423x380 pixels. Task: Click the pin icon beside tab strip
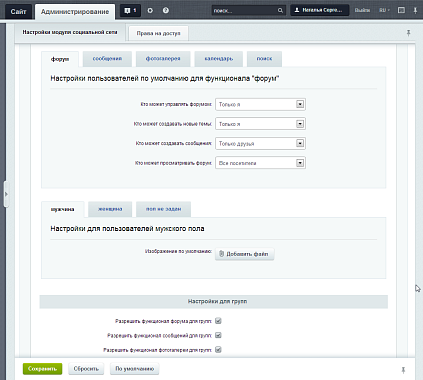point(408,33)
